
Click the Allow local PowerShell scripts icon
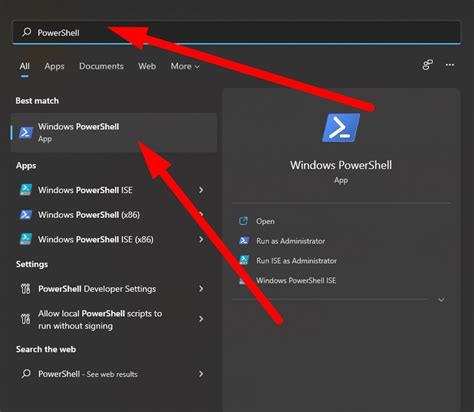point(26,319)
